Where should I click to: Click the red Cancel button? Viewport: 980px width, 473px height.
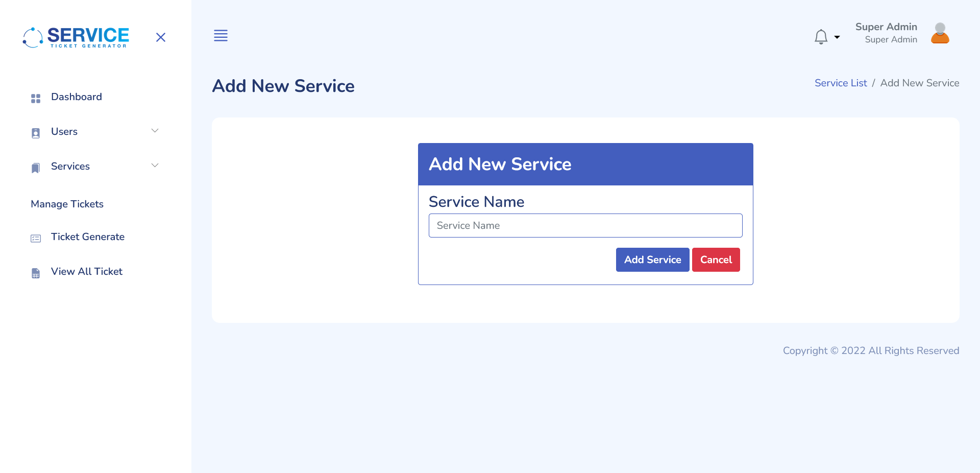click(x=716, y=259)
